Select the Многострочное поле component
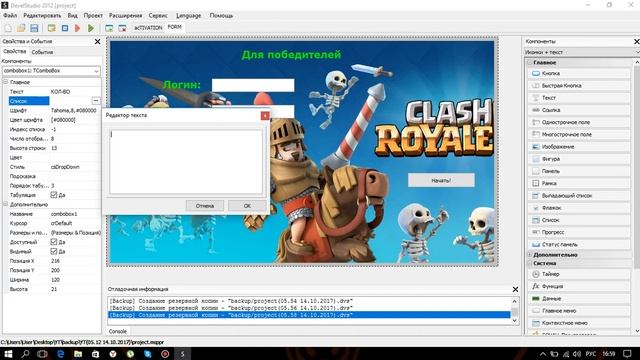 (x=580, y=134)
